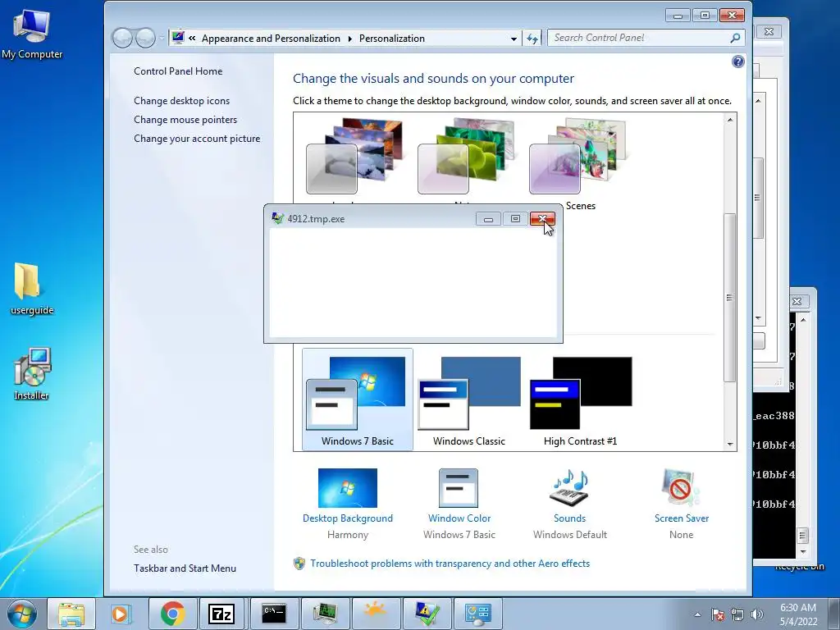Close the 4912.tmp.exe window

(542, 218)
